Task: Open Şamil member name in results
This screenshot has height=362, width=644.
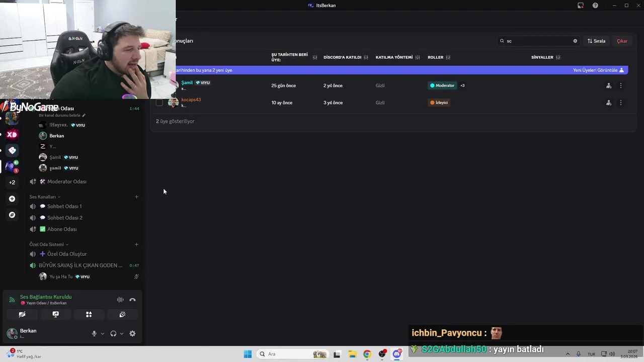Action: point(187,82)
